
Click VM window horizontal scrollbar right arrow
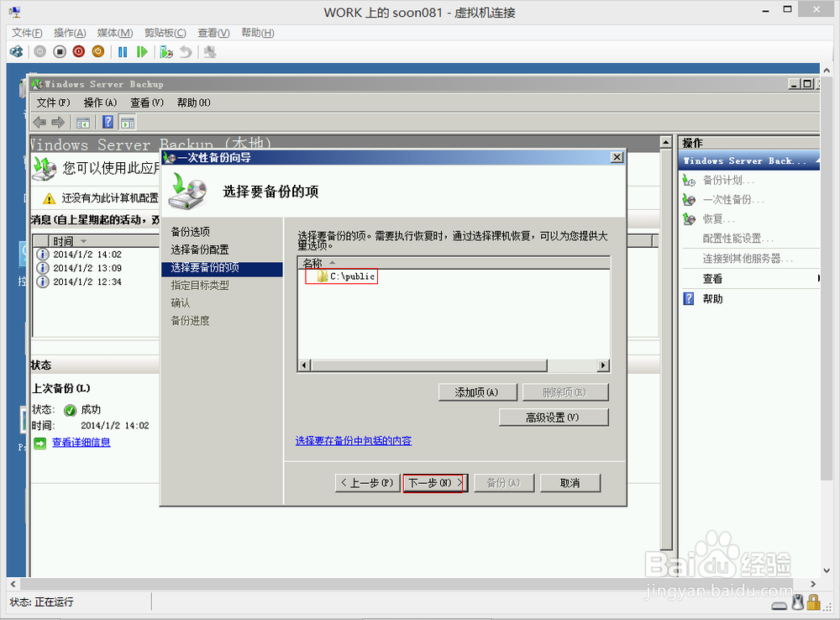coord(812,584)
